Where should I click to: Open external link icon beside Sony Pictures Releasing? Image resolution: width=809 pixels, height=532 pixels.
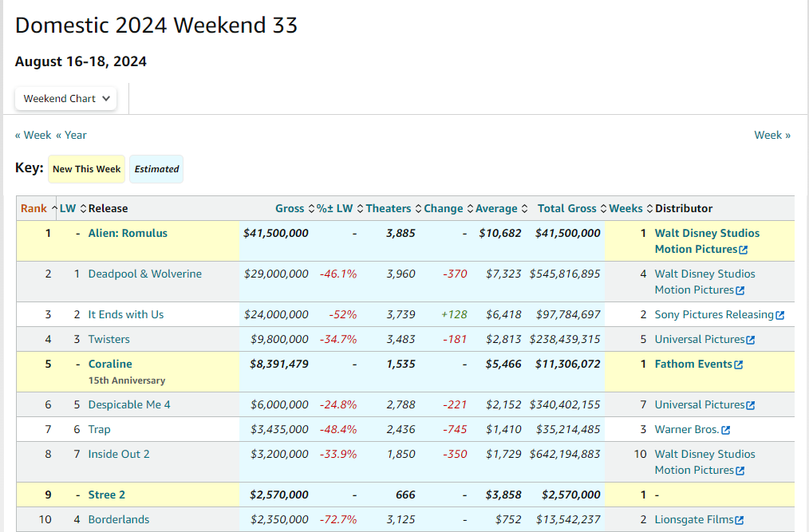[x=780, y=315]
